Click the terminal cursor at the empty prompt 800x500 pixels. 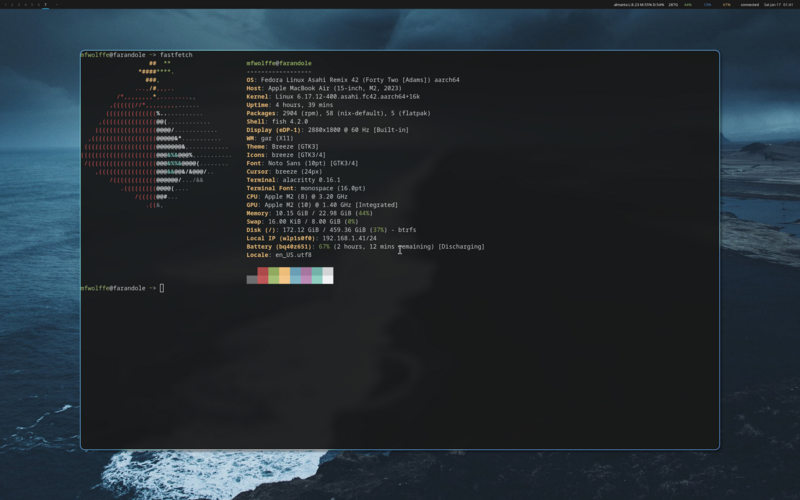pyautogui.click(x=162, y=288)
